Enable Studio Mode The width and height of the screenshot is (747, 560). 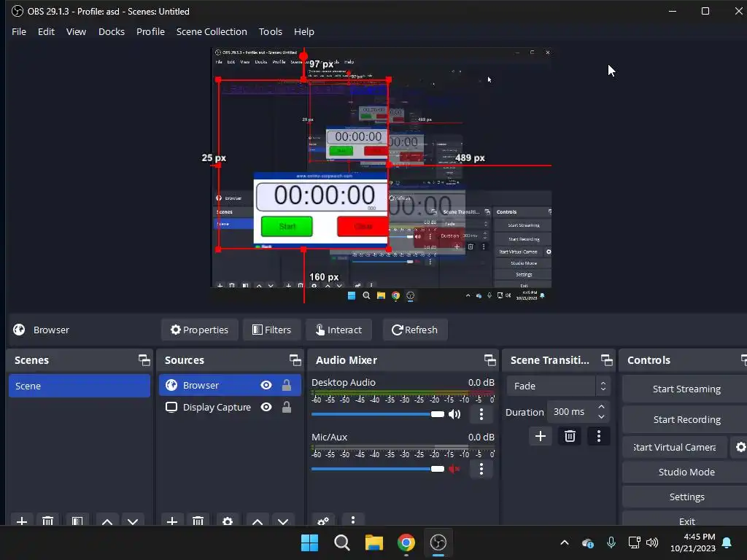686,472
